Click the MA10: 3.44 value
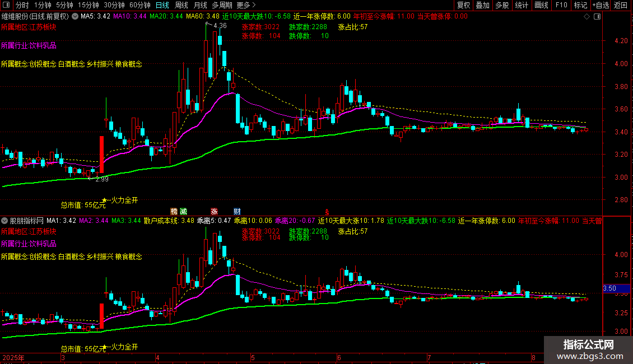Viewport: 633px width, 364px height. pyautogui.click(x=130, y=17)
